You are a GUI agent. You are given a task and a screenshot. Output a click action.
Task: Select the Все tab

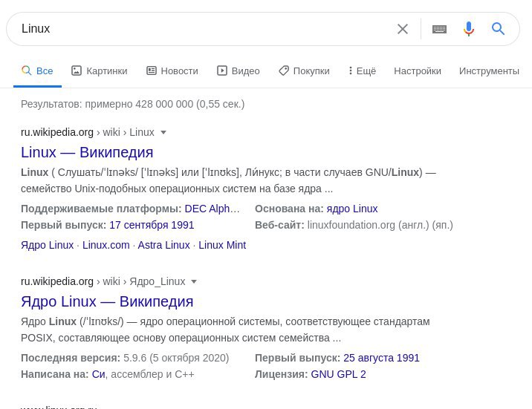point(37,71)
